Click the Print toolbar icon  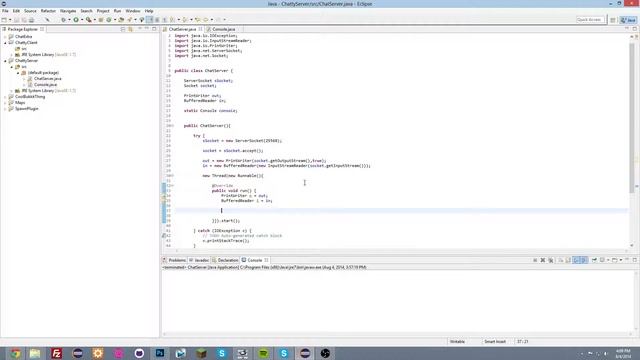click(31, 20)
